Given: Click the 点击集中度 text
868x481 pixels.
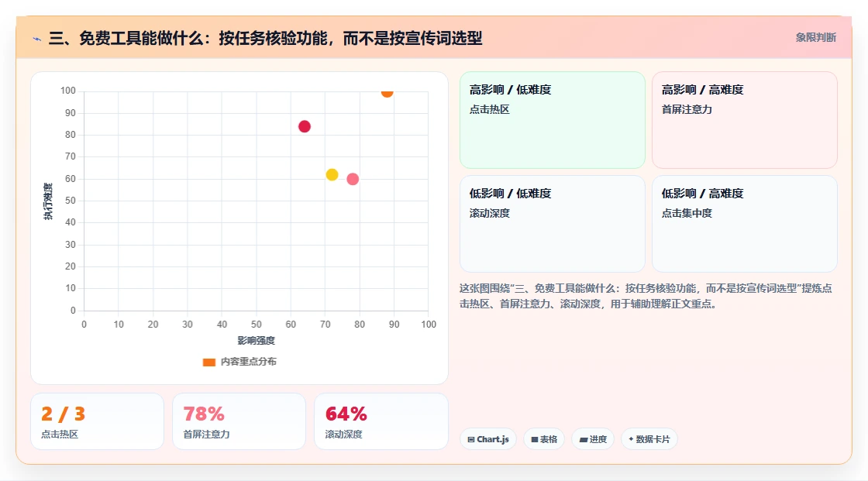Looking at the screenshot, I should tap(687, 213).
